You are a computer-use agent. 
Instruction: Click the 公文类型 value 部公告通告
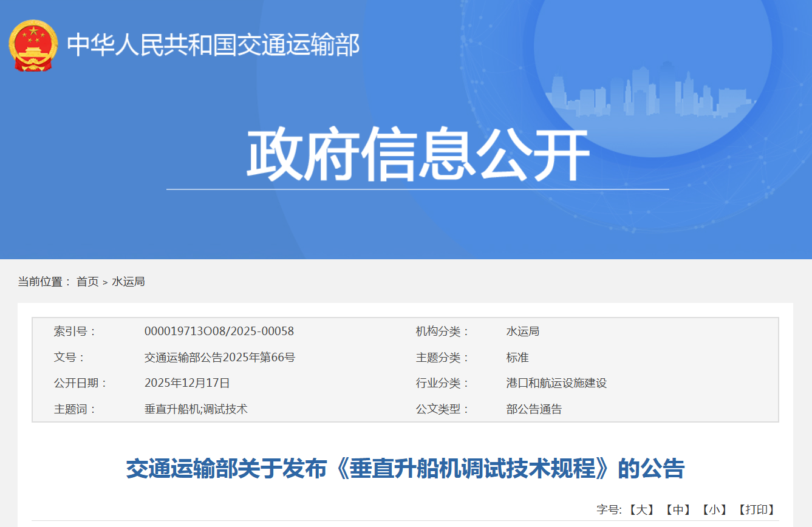point(534,409)
